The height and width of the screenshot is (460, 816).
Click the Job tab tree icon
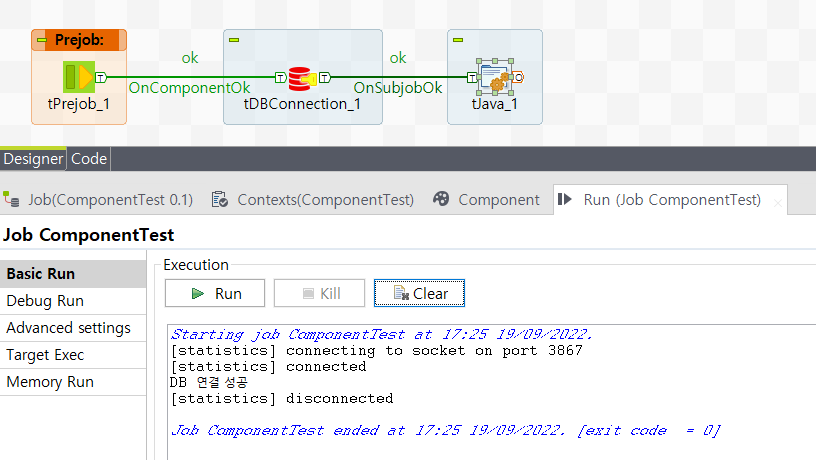[x=11, y=199]
